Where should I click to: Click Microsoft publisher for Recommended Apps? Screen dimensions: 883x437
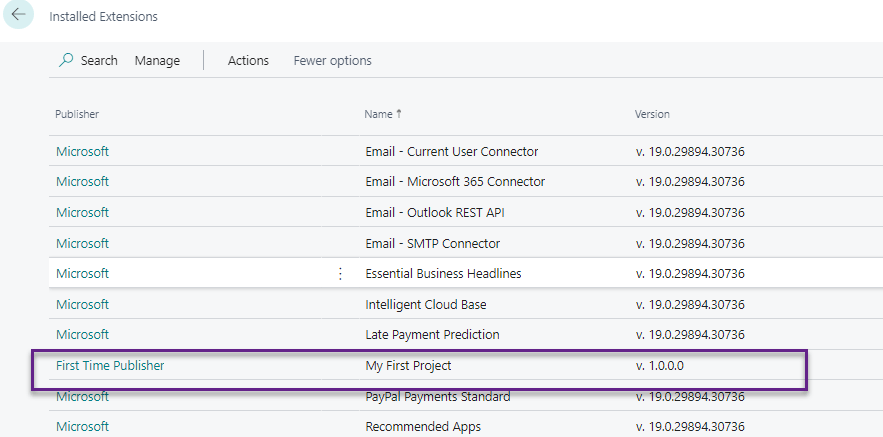coord(82,427)
